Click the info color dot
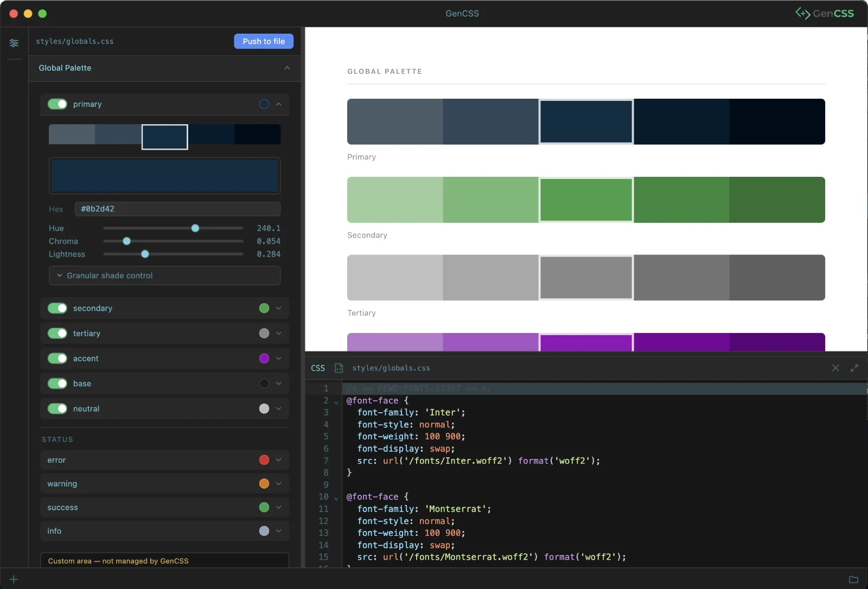 tap(264, 531)
